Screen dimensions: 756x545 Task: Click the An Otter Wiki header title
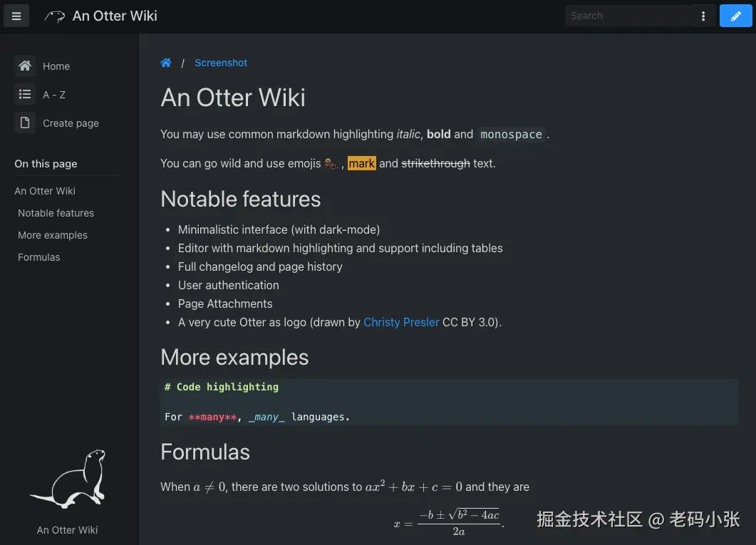pyautogui.click(x=115, y=16)
